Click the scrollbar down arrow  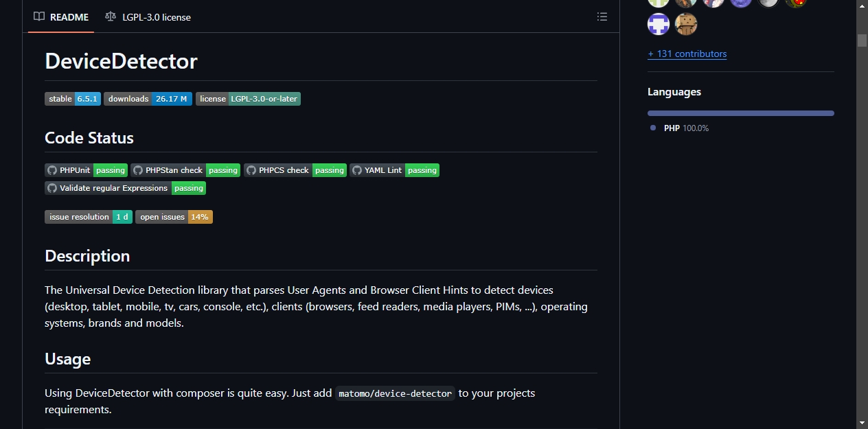(862, 423)
